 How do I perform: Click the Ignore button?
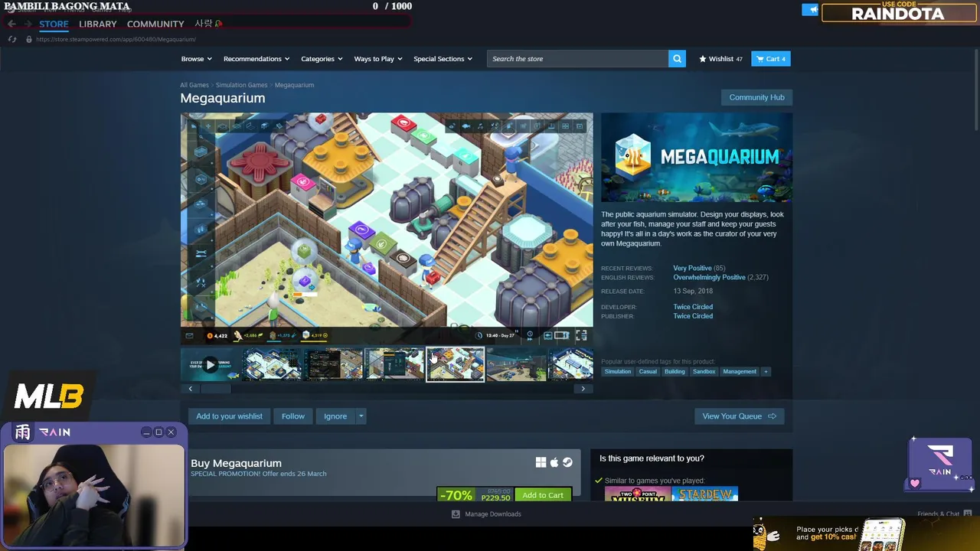click(335, 416)
